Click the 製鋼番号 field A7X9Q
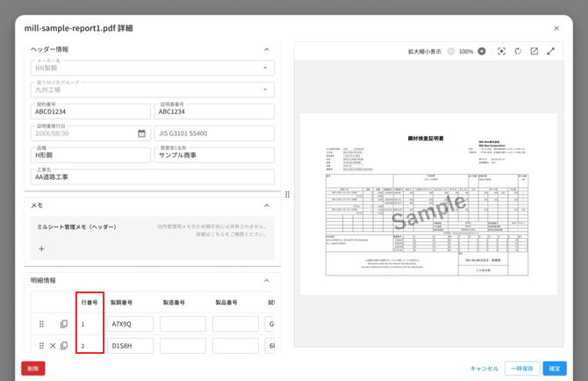Image resolution: width=588 pixels, height=381 pixels. click(131, 324)
